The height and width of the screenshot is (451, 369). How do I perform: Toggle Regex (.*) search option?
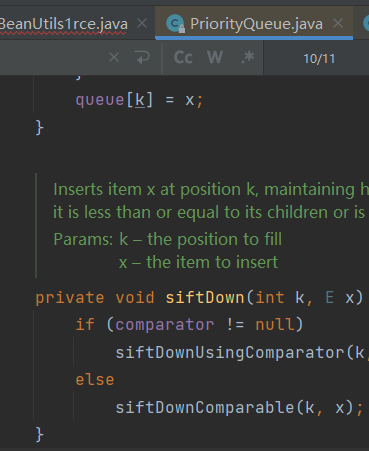click(248, 58)
